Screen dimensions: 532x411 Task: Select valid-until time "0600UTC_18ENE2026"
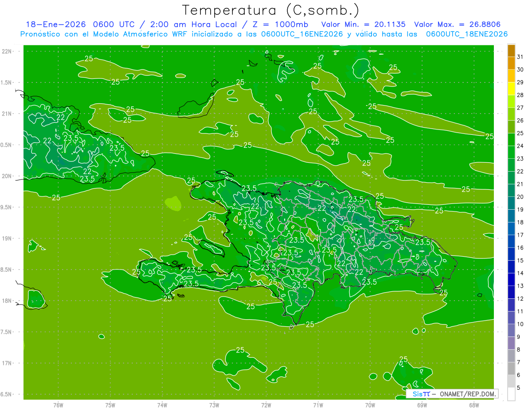[x=466, y=34]
